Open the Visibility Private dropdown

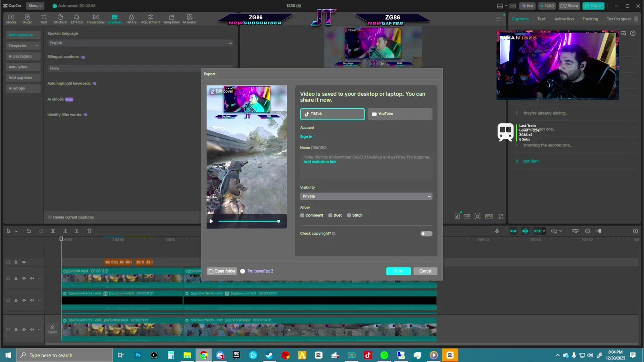[366, 196]
